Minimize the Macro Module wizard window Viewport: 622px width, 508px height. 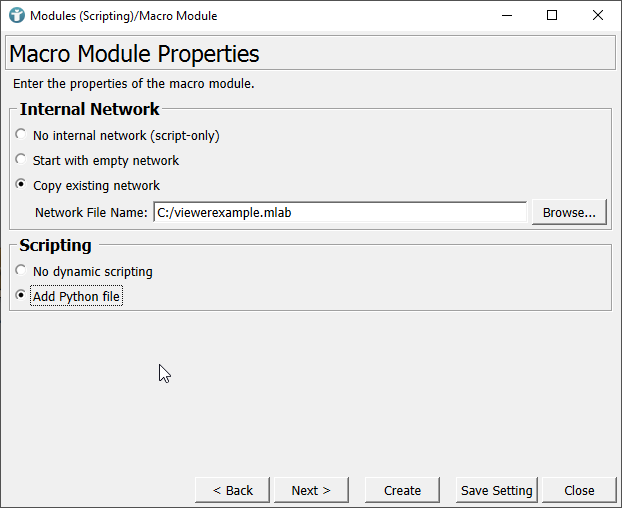[506, 15]
